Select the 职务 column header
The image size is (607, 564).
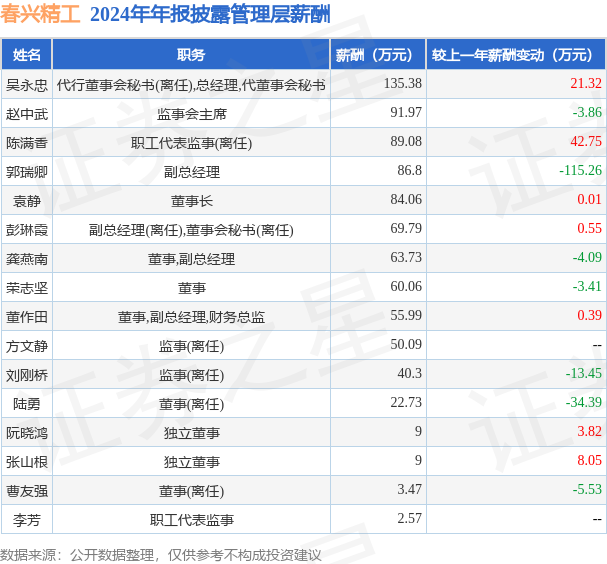coord(191,55)
